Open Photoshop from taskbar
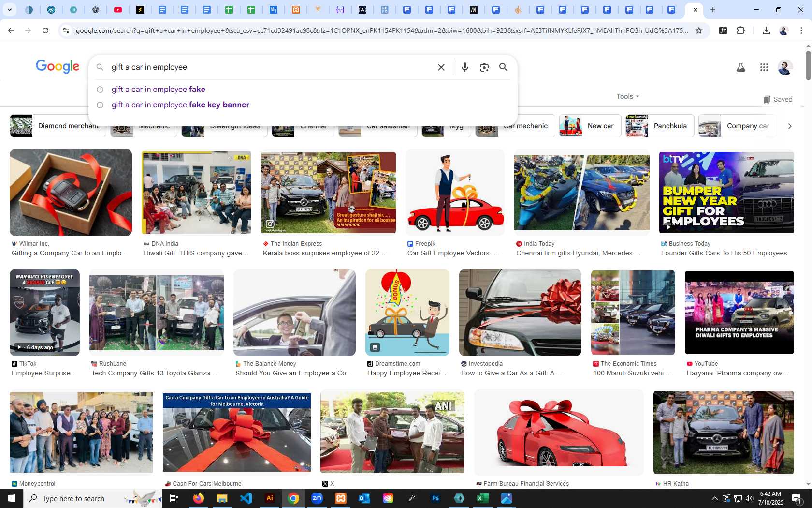The height and width of the screenshot is (508, 812). pos(435,498)
